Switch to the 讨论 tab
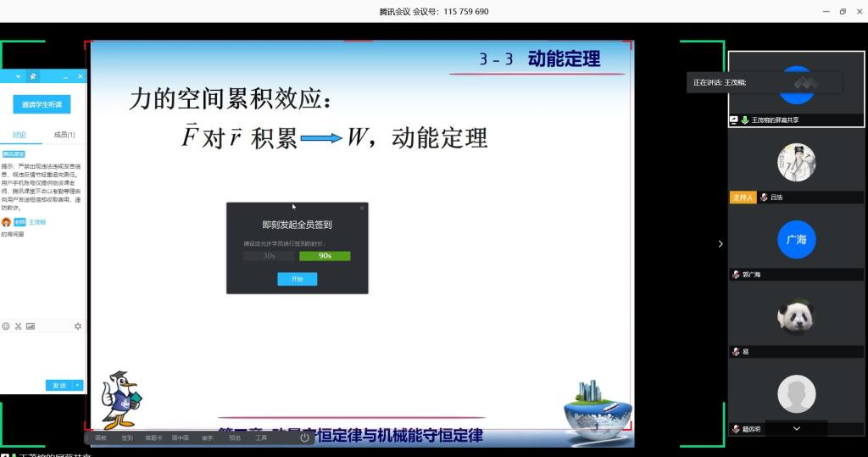The width and height of the screenshot is (868, 457). [x=19, y=135]
